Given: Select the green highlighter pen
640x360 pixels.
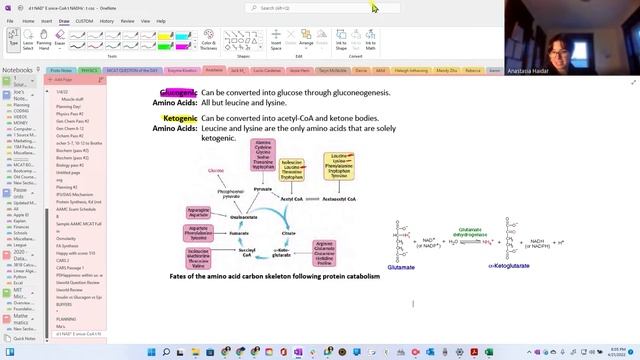Looking at the screenshot, I should pyautogui.click(x=165, y=46).
